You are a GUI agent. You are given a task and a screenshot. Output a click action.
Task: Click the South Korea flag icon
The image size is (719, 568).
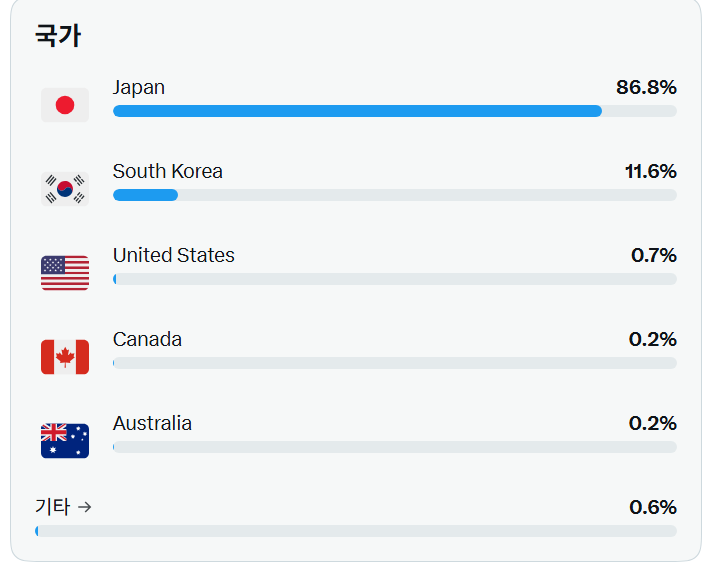65,189
